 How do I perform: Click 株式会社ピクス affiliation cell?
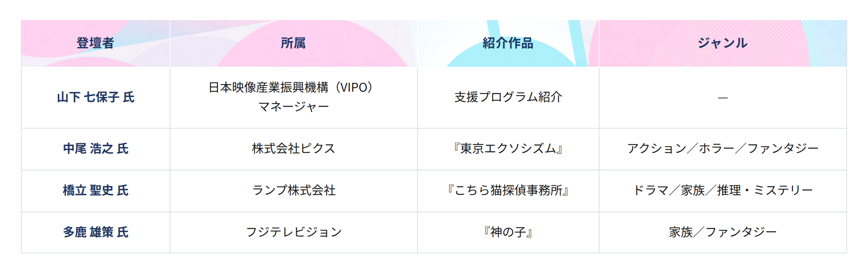coord(293,148)
